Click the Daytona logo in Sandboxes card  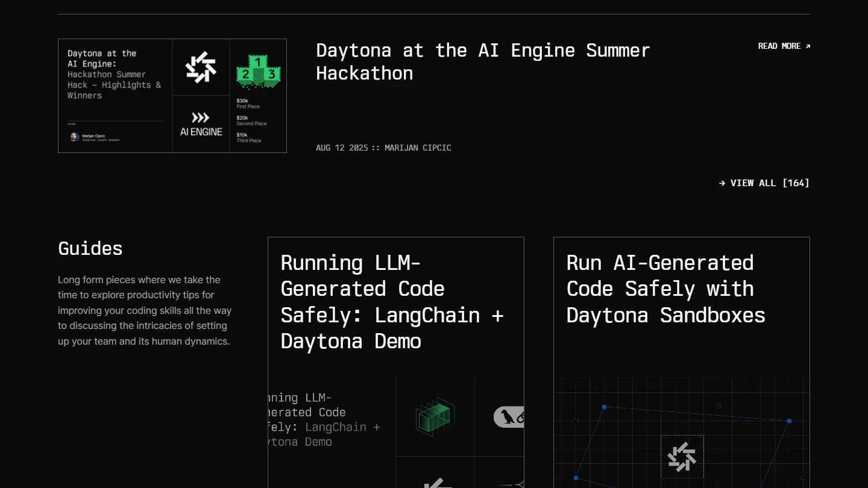(x=682, y=457)
